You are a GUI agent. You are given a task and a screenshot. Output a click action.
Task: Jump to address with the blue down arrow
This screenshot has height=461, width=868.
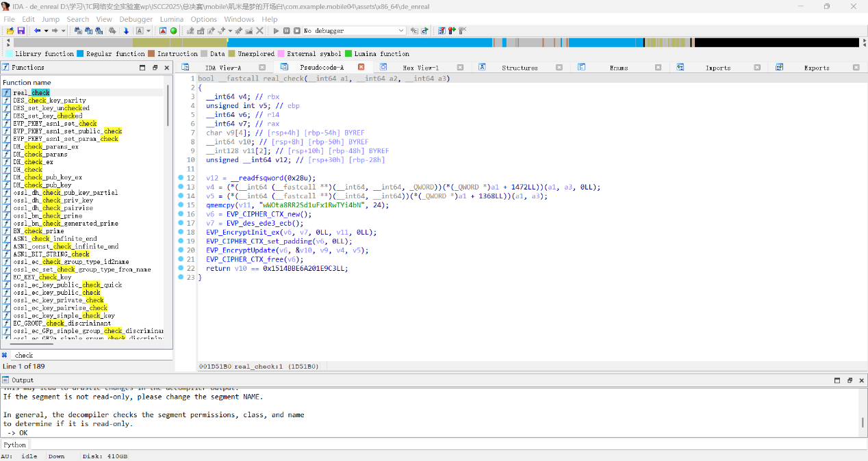click(x=126, y=31)
